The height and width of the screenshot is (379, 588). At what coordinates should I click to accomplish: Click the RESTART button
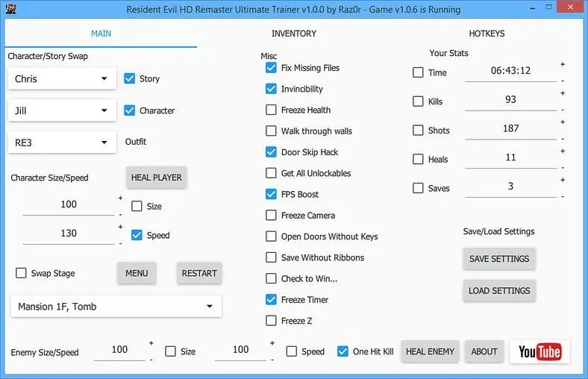pyautogui.click(x=199, y=273)
